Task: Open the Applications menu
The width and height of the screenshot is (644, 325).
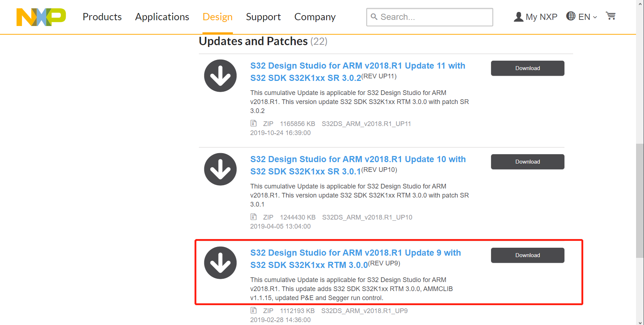Action: pos(162,17)
